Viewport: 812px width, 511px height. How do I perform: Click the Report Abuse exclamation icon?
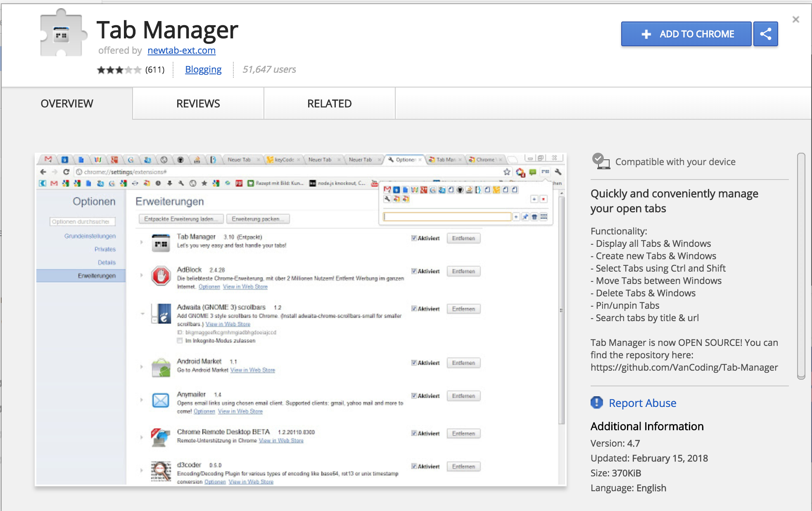coord(596,402)
